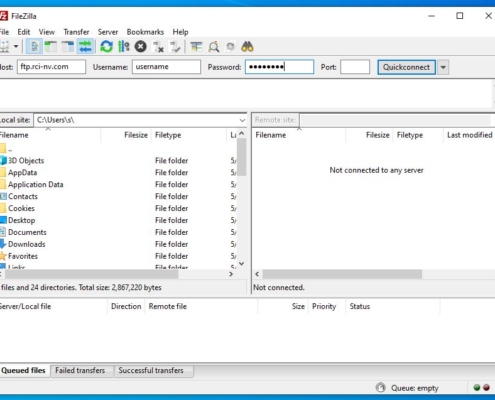Expand the Site Manager dropdown arrow

pos(16,46)
